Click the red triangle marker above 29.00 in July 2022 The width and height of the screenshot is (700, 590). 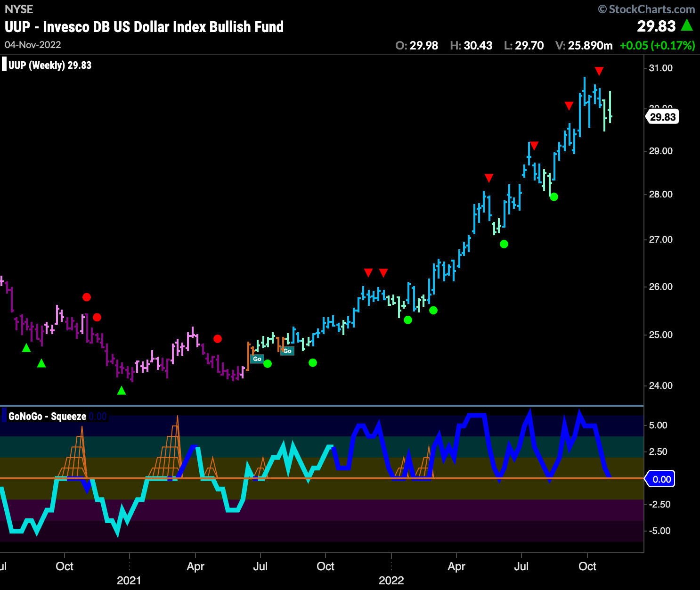point(534,146)
